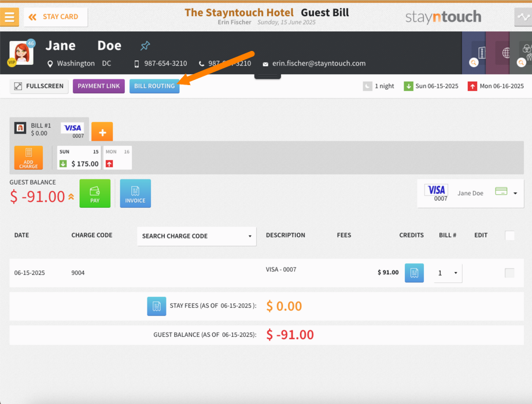Screen dimensions: 532x404
Task: Click $ 175.00 amount on SUN tab
Action: pos(85,164)
